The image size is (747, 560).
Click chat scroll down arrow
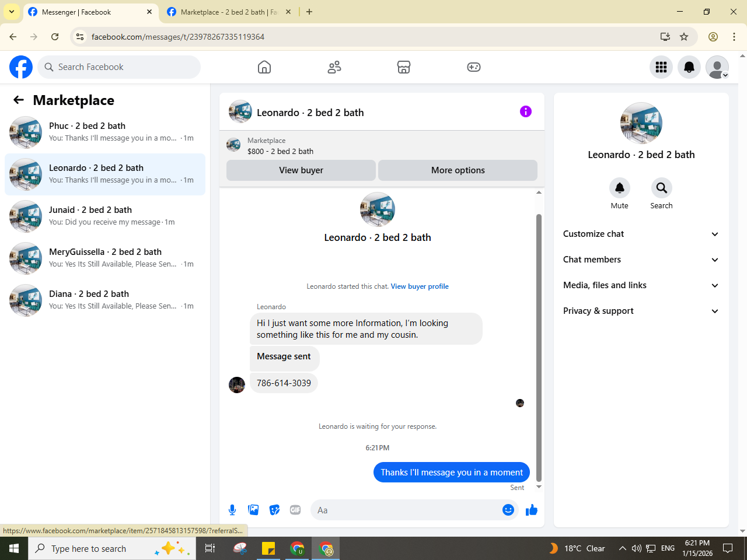[539, 487]
